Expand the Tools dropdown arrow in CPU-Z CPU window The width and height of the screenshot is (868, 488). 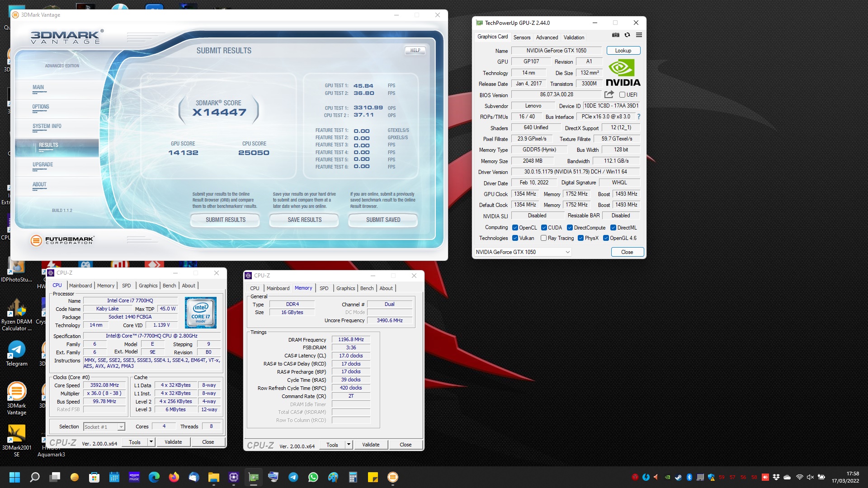click(x=151, y=442)
